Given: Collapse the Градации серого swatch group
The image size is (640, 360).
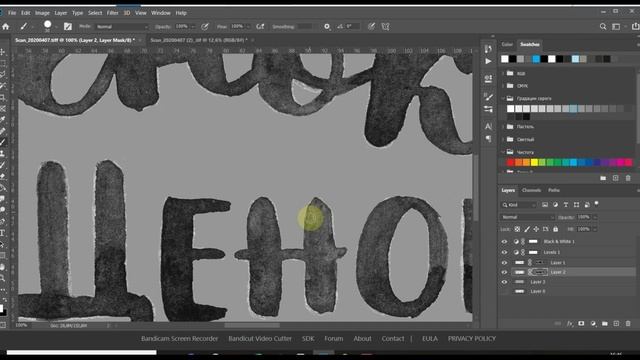Looking at the screenshot, I should 503,98.
